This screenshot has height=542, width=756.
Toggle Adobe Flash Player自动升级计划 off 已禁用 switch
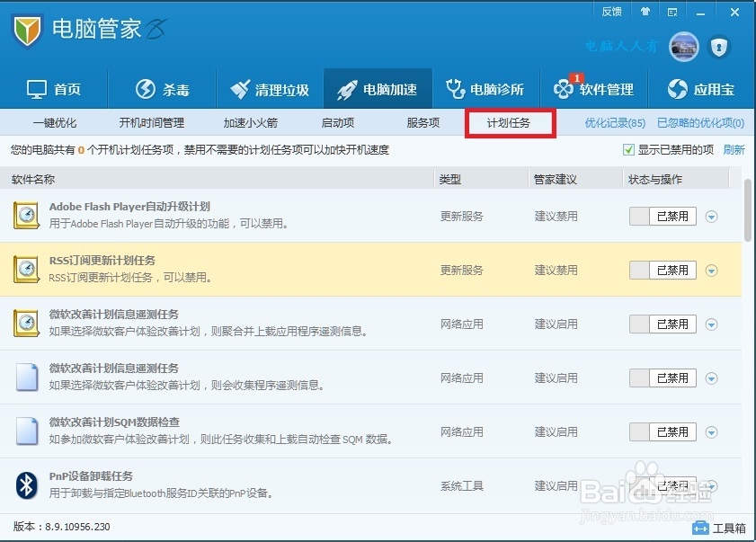[663, 216]
